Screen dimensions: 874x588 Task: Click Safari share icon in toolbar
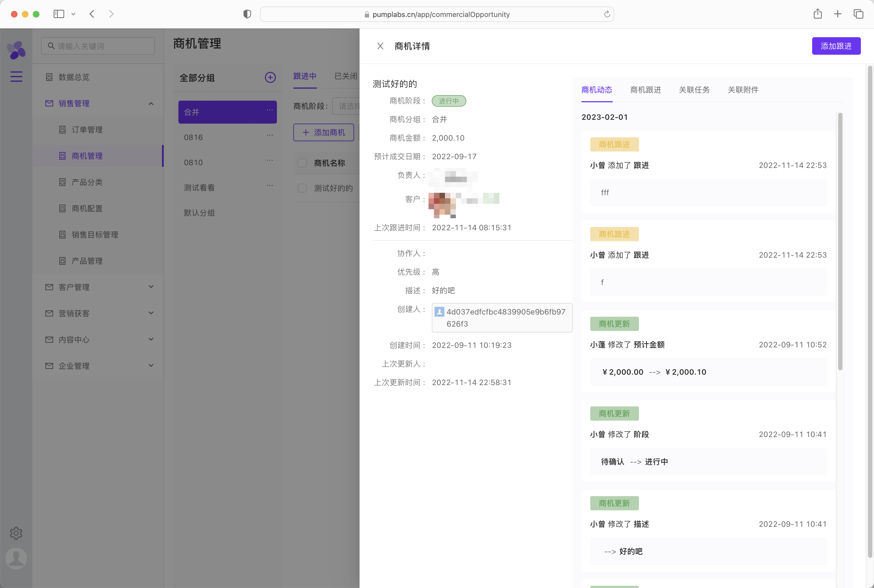tap(817, 14)
